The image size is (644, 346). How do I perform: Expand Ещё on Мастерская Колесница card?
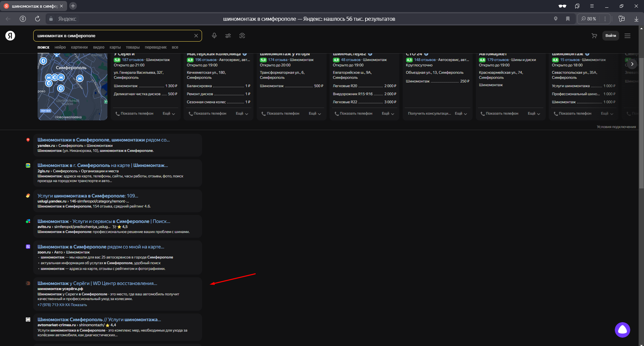(242, 114)
